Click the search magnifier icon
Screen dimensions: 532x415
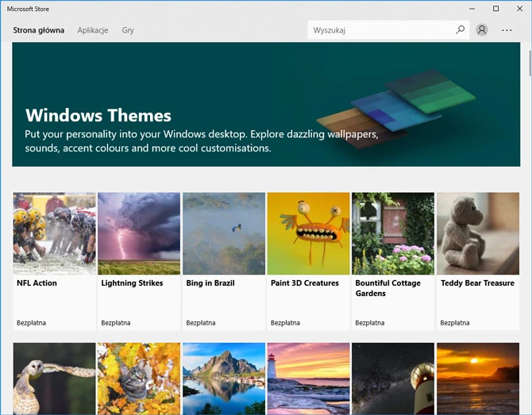[x=460, y=30]
